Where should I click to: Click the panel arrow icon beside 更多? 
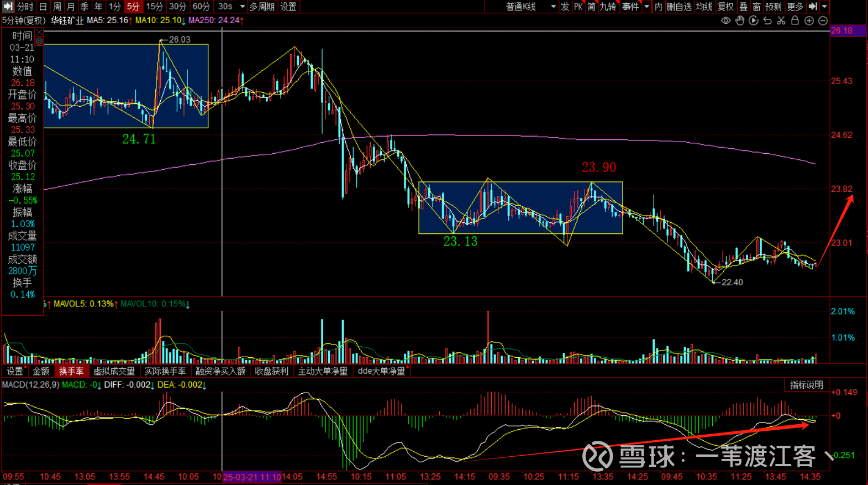point(813,7)
